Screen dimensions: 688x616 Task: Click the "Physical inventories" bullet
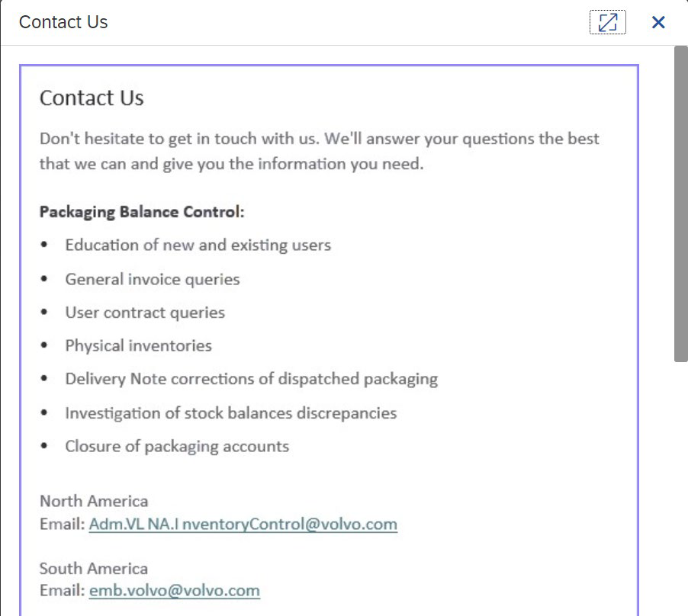[138, 346]
